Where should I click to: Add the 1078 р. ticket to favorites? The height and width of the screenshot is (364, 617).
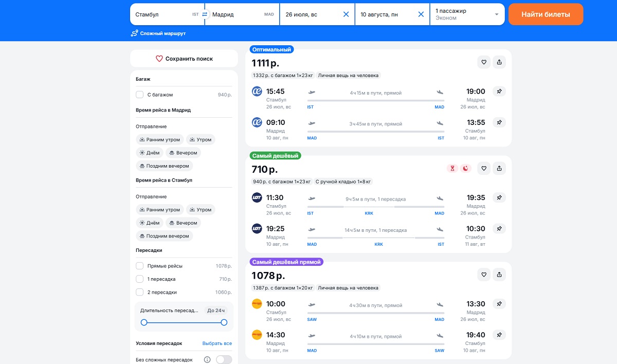484,275
